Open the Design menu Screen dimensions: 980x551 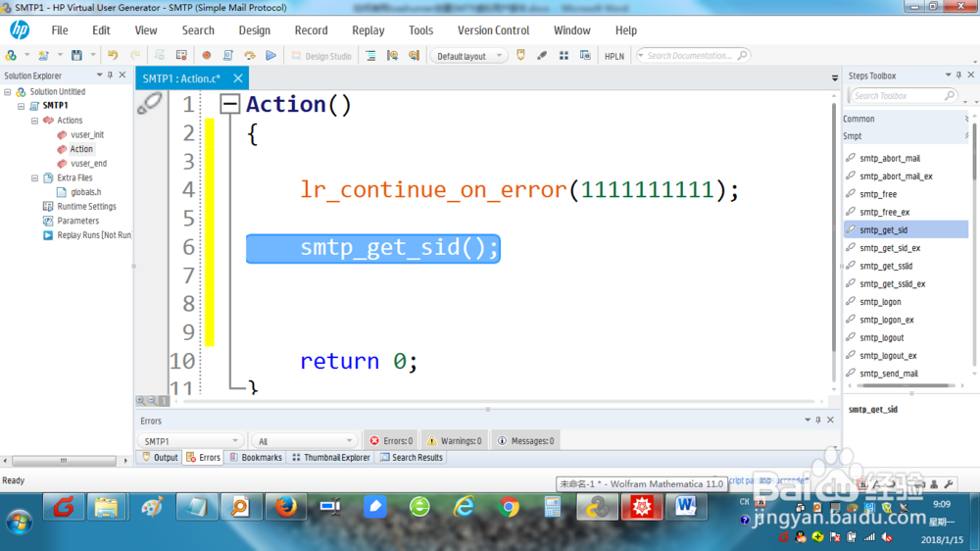pyautogui.click(x=255, y=30)
